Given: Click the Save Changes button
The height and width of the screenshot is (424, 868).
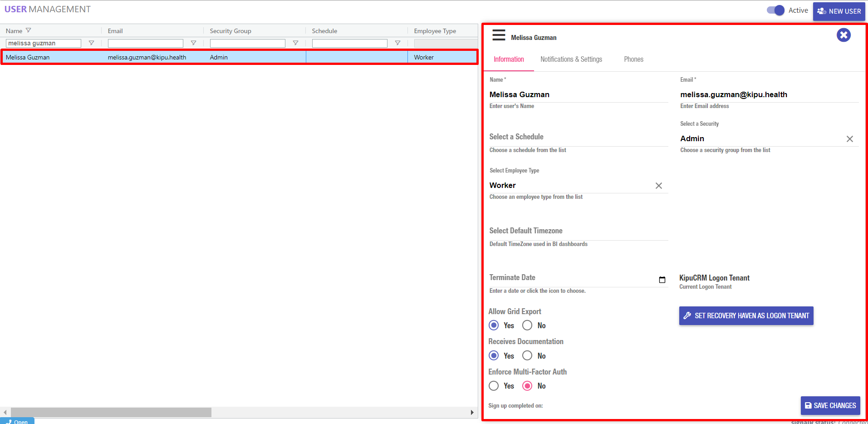Looking at the screenshot, I should click(830, 405).
